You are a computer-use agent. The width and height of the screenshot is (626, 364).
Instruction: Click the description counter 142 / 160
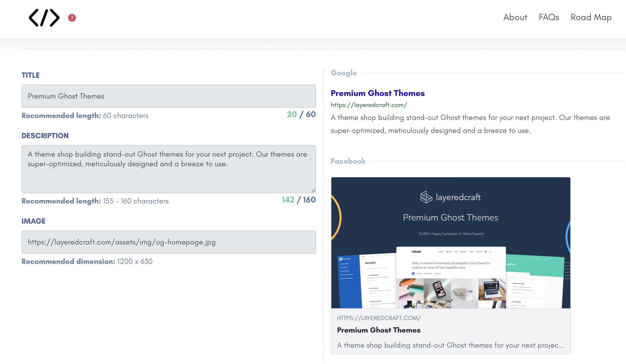coord(298,200)
